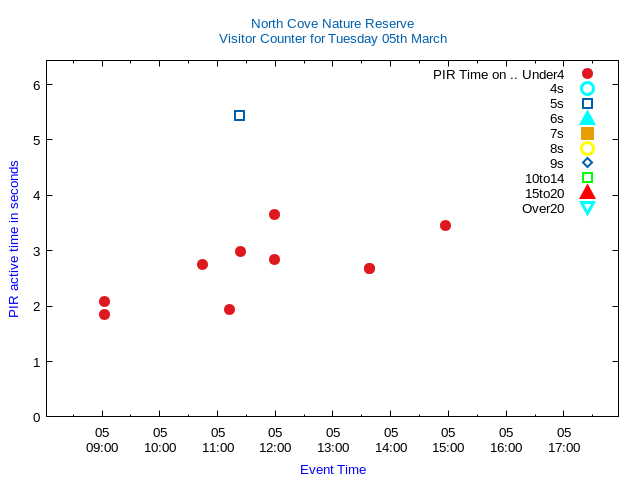The width and height of the screenshot is (640, 480).
Task: Select the Visitor Counter date subtitle
Action: (x=332, y=39)
